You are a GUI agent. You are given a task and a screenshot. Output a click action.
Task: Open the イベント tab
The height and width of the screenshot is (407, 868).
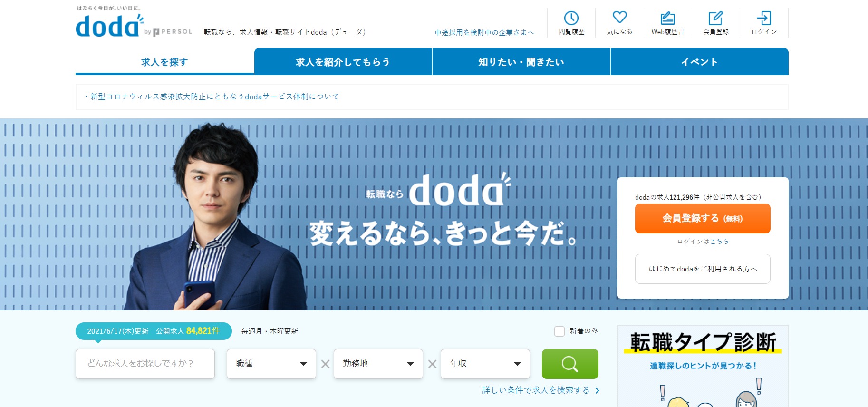(699, 62)
